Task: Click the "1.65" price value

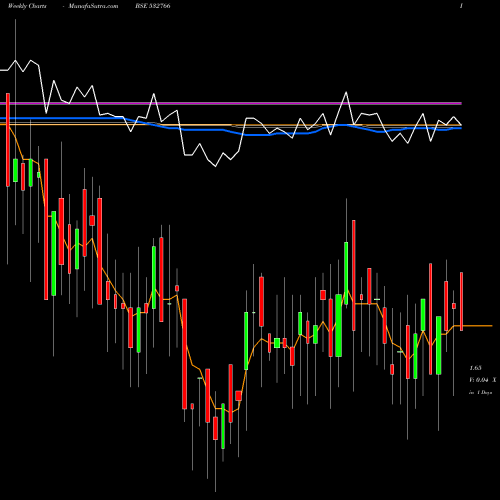Action: pos(475,368)
